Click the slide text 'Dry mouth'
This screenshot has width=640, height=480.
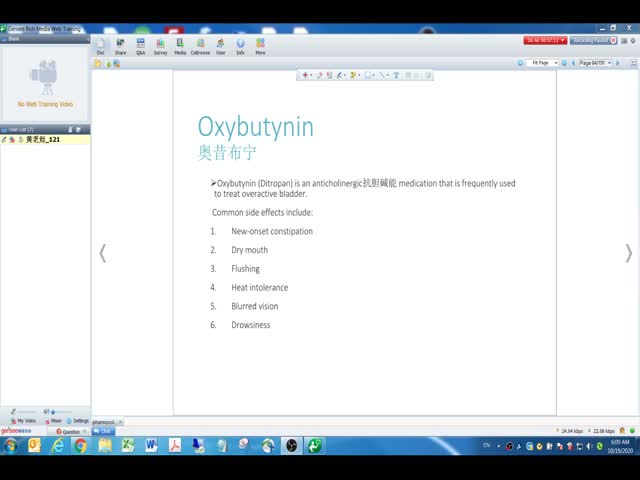coord(249,250)
